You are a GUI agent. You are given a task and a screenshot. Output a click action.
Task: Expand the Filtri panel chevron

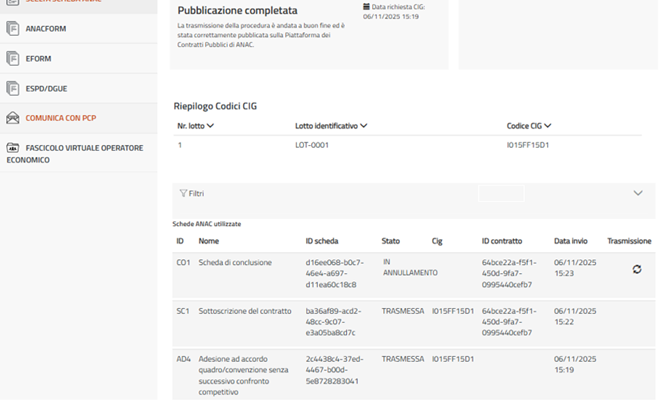tap(638, 193)
